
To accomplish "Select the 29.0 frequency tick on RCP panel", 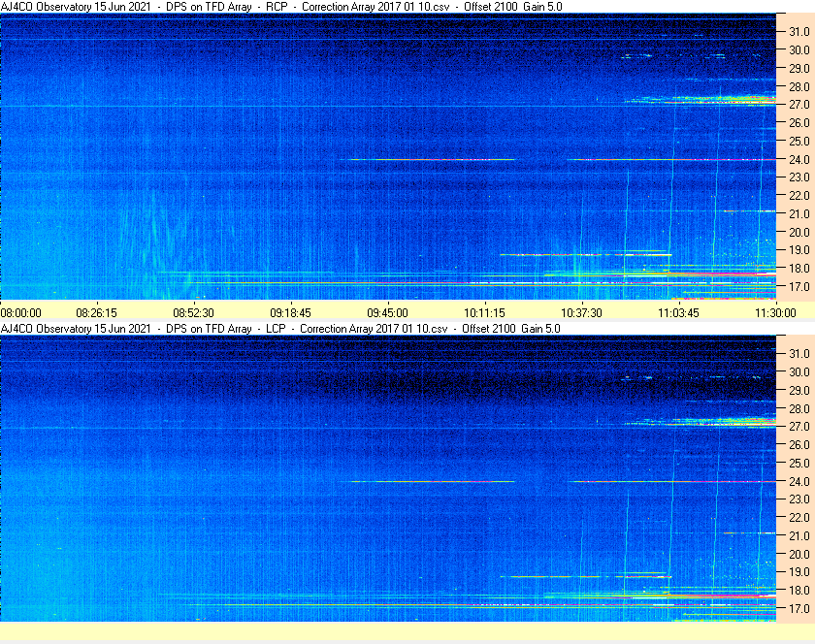I will (x=799, y=68).
